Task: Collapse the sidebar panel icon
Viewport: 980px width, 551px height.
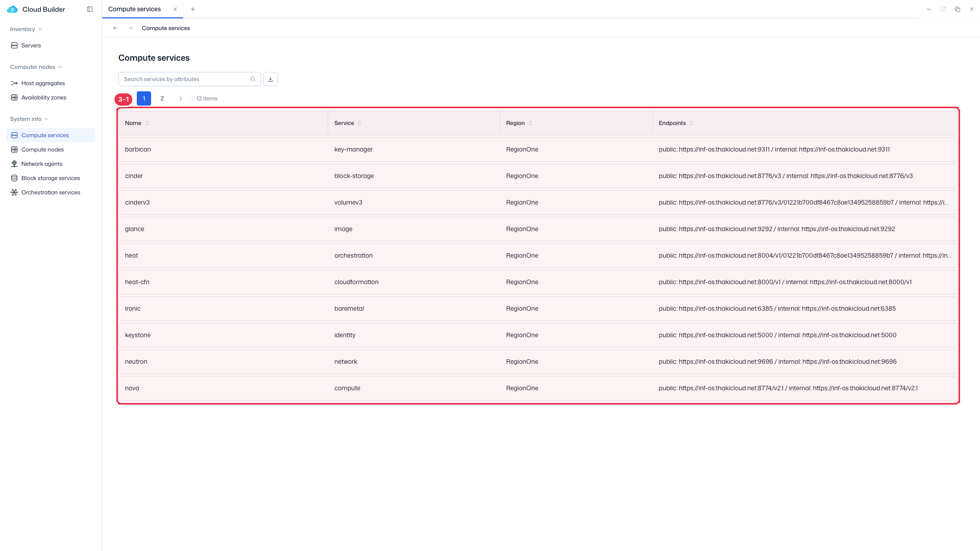Action: [90, 9]
